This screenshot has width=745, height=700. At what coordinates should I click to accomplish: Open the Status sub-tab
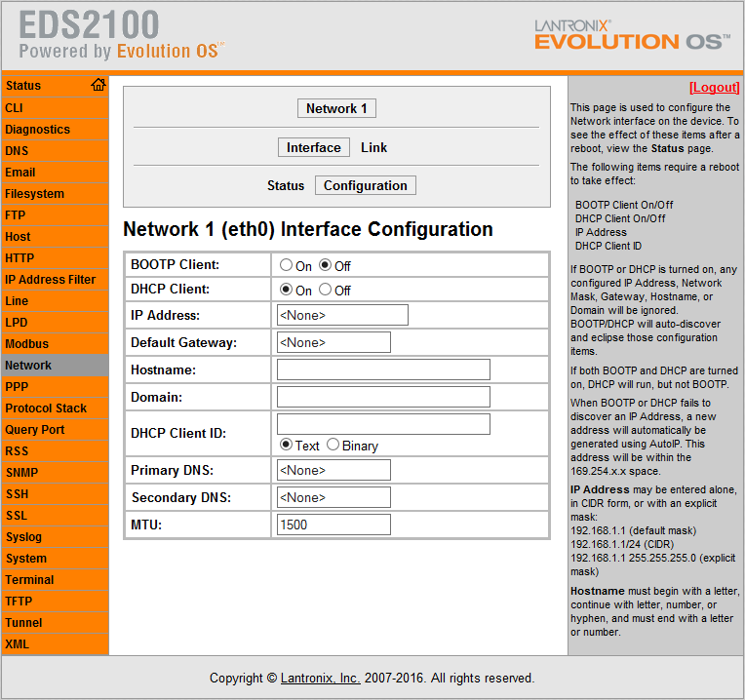(285, 185)
